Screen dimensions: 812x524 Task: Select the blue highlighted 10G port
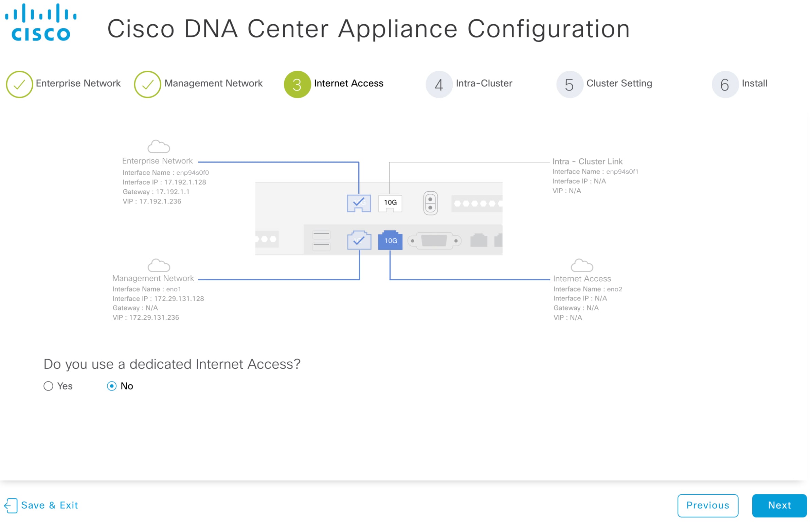coord(390,241)
